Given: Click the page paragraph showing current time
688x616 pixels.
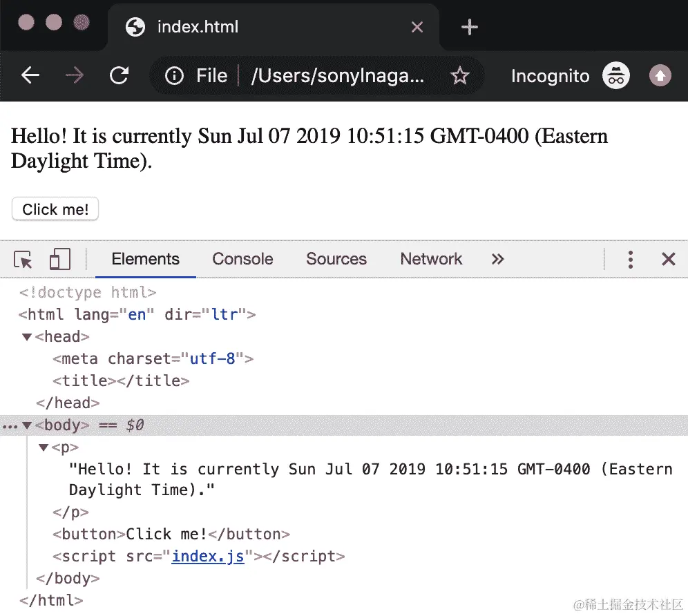Looking at the screenshot, I should pyautogui.click(x=309, y=148).
